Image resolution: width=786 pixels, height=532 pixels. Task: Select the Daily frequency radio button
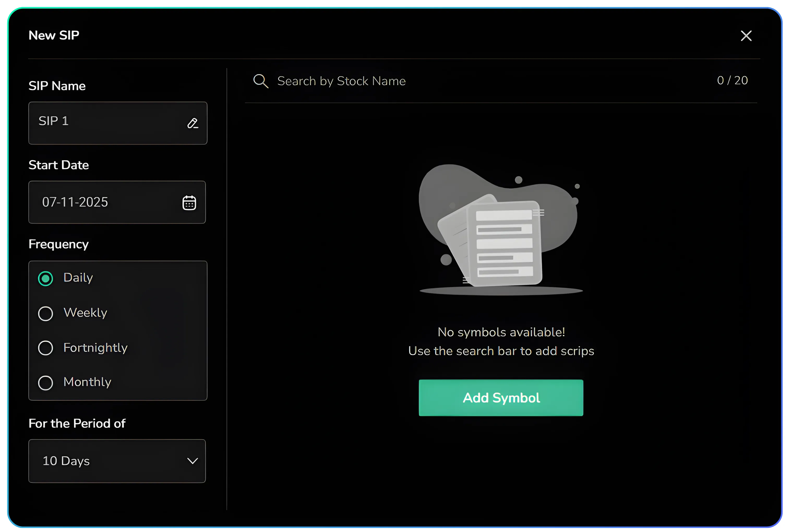coord(46,279)
